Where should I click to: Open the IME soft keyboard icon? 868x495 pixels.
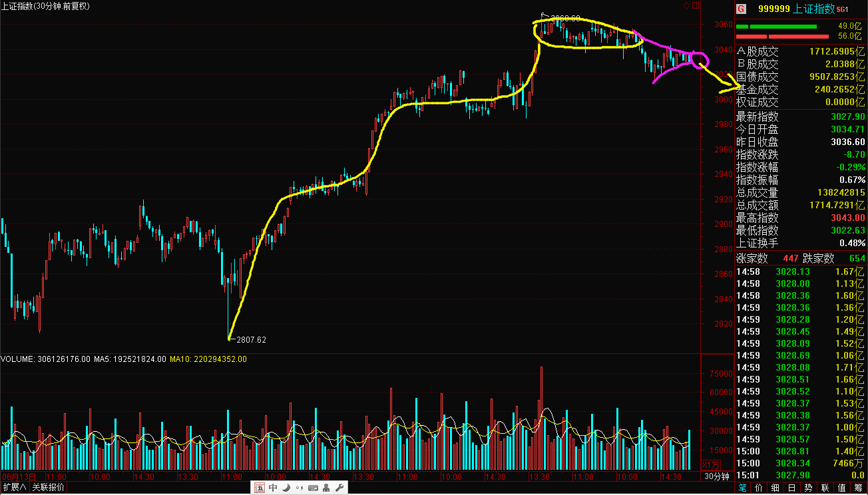click(x=312, y=488)
